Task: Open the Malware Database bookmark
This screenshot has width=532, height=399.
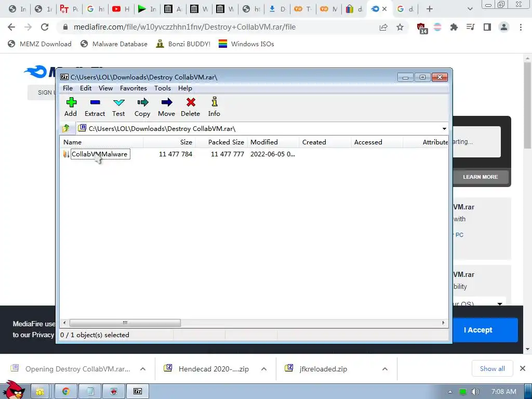Action: (x=114, y=44)
